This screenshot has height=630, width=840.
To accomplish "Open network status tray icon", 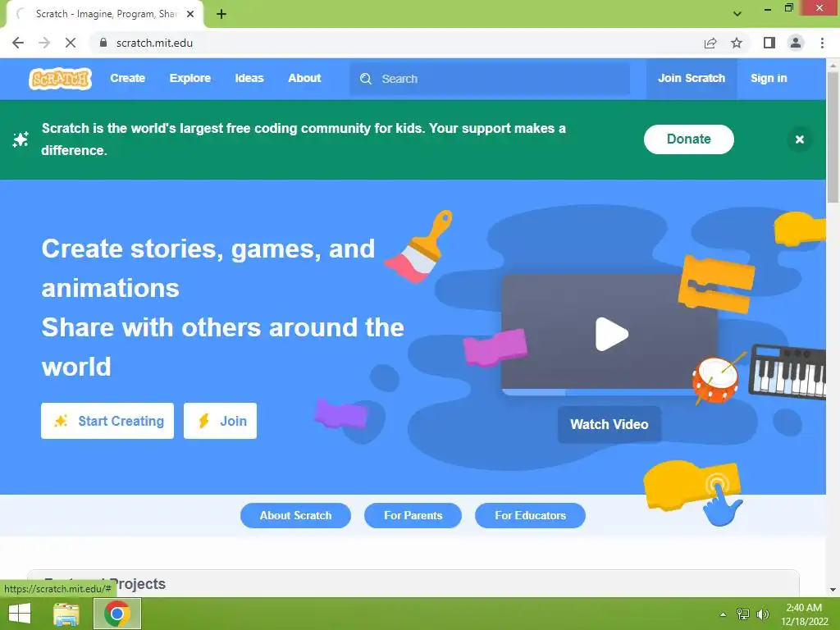I will click(x=743, y=614).
